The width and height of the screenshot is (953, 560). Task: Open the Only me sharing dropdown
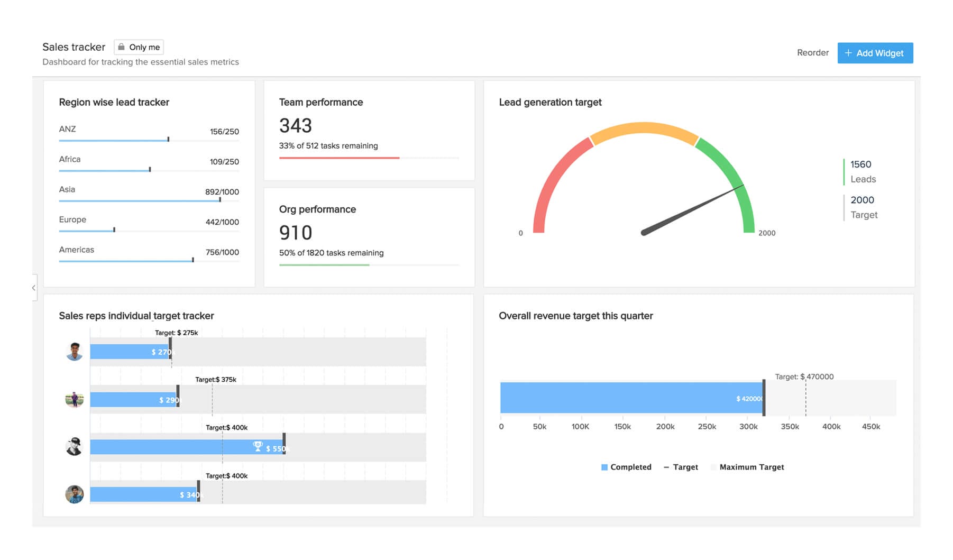[x=139, y=47]
